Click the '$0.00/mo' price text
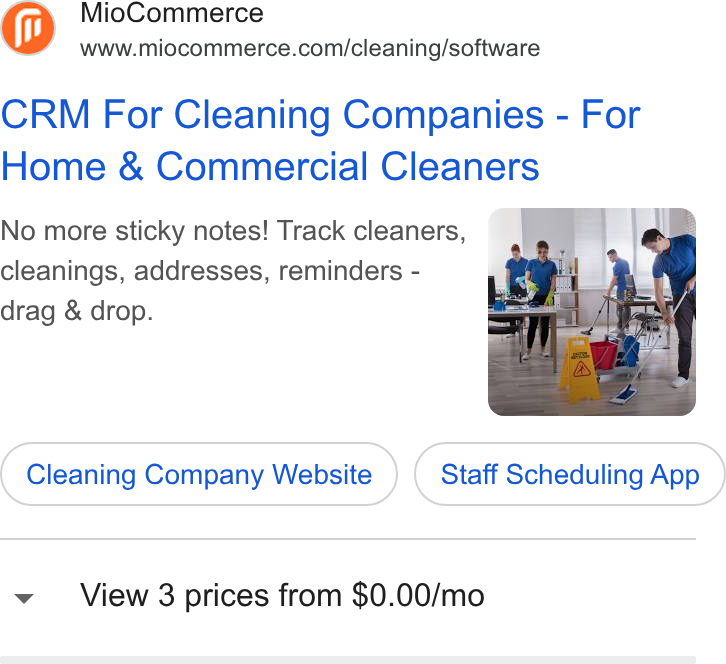 (418, 595)
